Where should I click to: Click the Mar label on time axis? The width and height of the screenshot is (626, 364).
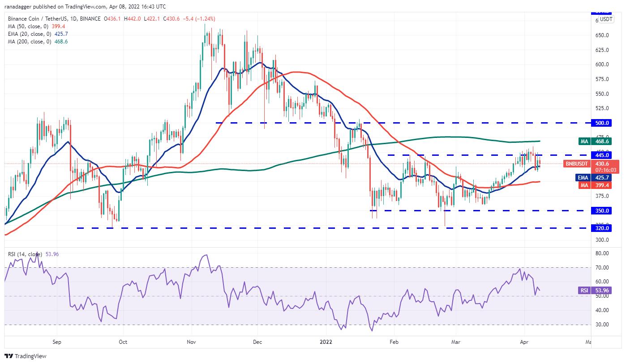click(456, 342)
